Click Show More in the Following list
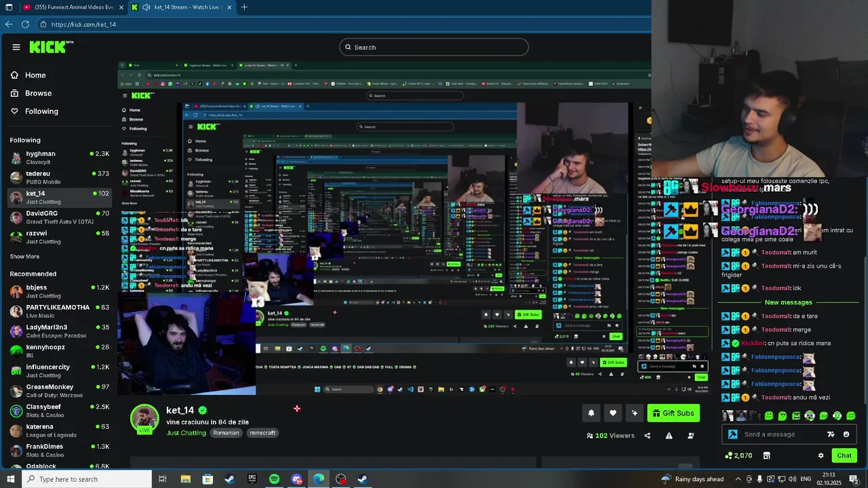 point(24,257)
